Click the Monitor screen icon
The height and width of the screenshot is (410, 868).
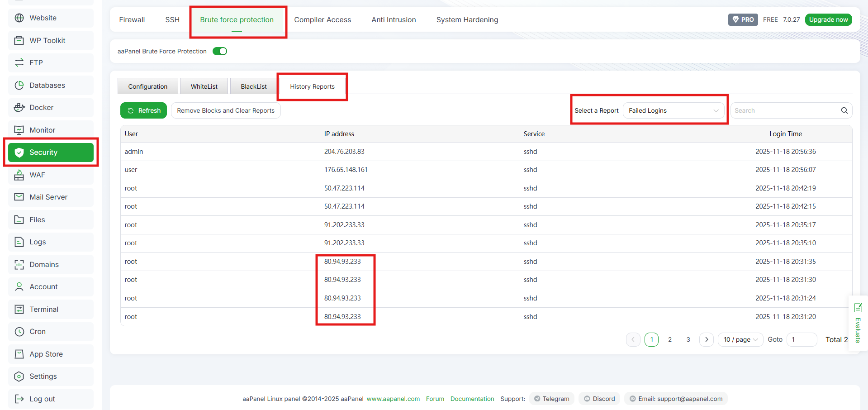click(19, 130)
